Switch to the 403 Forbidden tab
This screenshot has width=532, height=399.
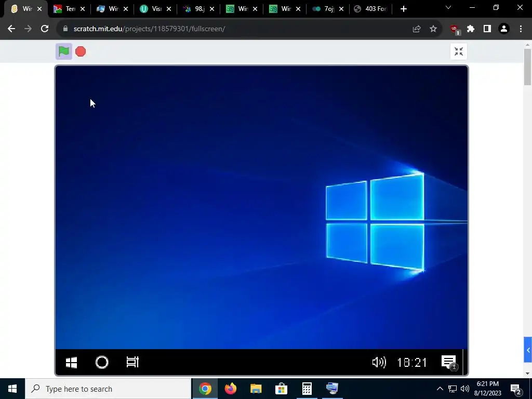[x=371, y=9]
